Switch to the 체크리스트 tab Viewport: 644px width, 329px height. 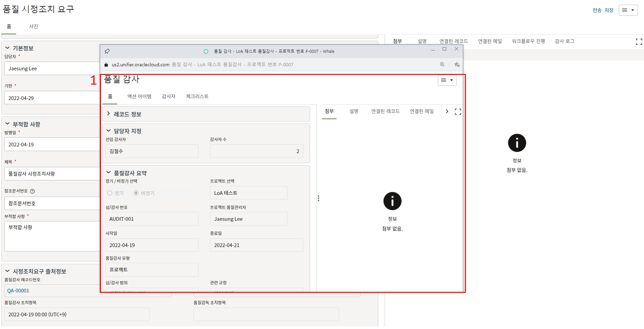coord(197,96)
